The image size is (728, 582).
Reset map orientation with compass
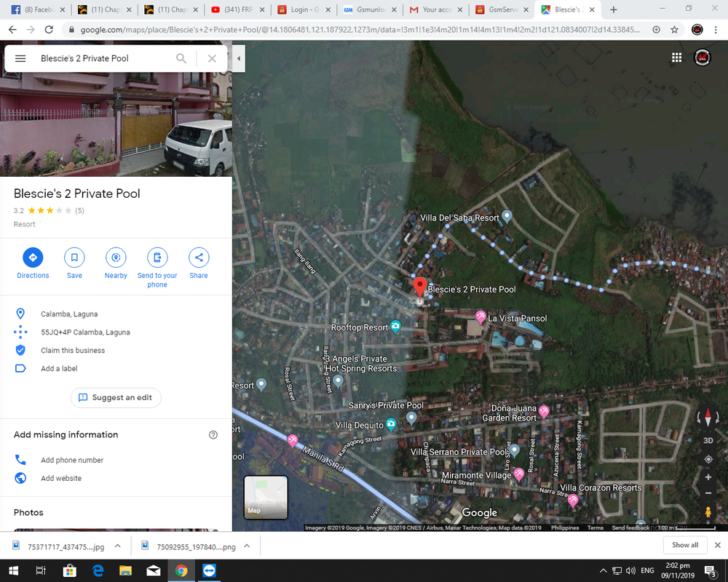708,418
